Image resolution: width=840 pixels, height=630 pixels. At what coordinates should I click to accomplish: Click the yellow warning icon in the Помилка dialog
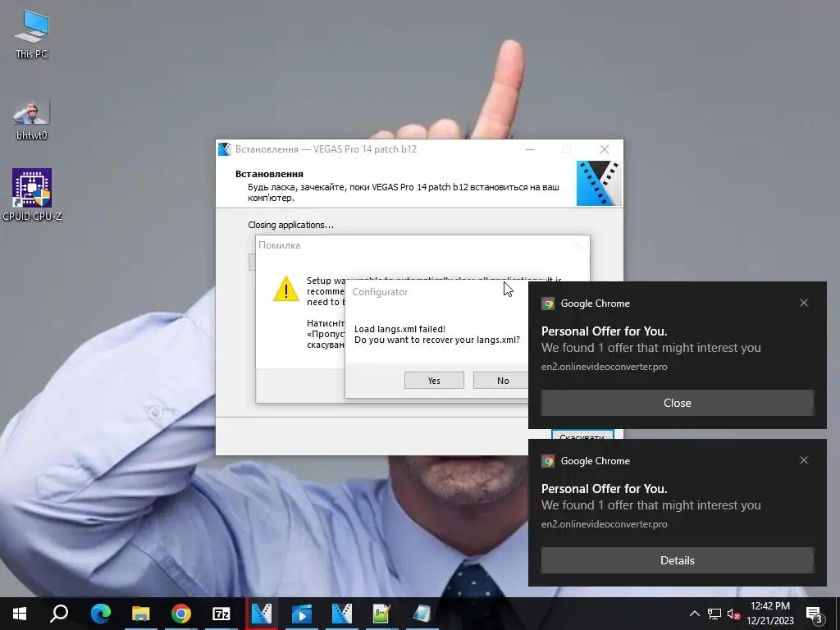pyautogui.click(x=286, y=289)
